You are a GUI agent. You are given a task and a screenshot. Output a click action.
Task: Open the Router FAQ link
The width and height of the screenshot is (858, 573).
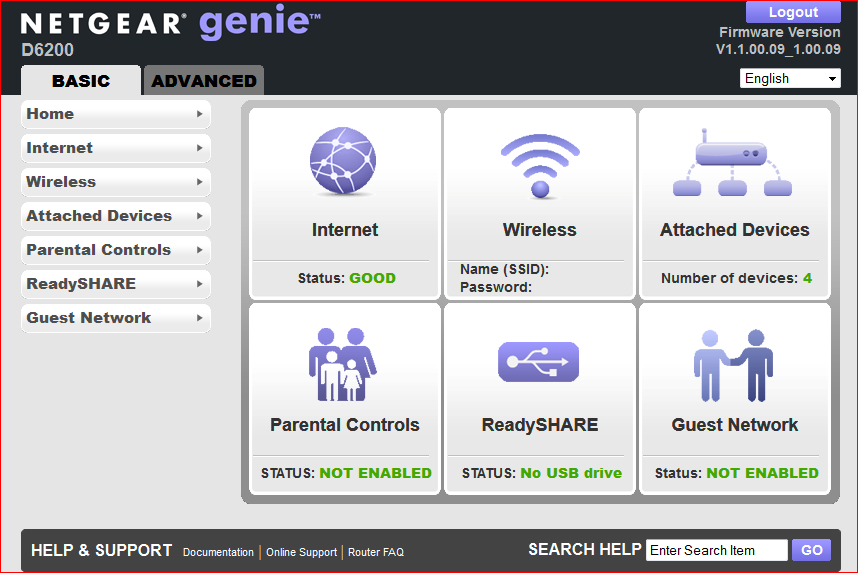[376, 552]
